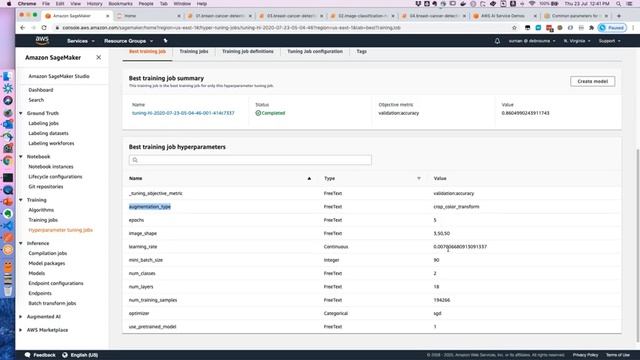Collapse the Notebook section
This screenshot has width=640, height=360.
21,157
